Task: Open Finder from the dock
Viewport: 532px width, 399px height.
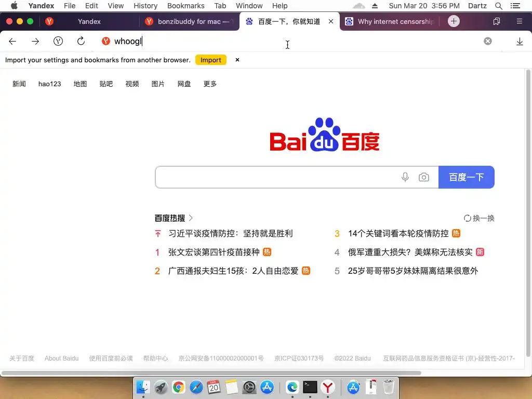Action: (x=143, y=387)
